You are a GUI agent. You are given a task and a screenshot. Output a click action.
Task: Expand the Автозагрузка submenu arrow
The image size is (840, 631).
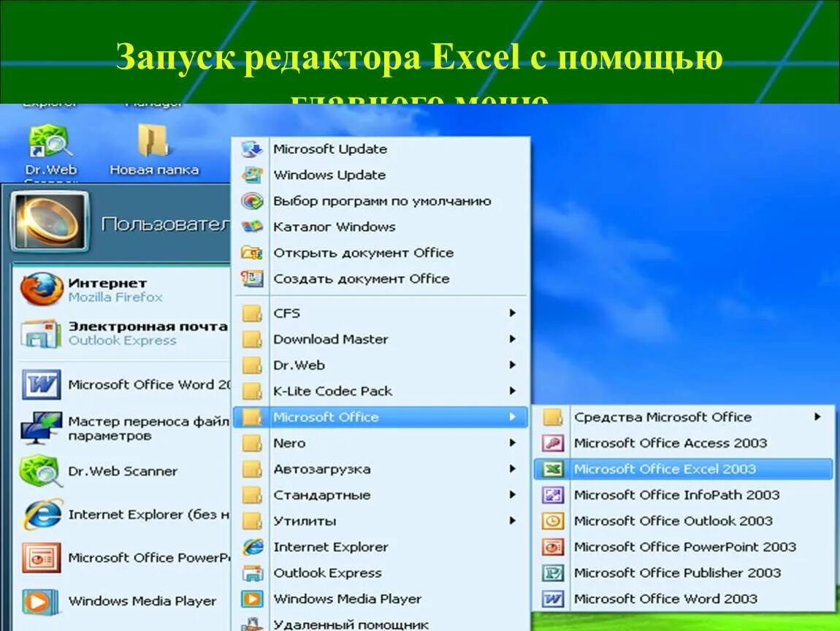pos(513,469)
